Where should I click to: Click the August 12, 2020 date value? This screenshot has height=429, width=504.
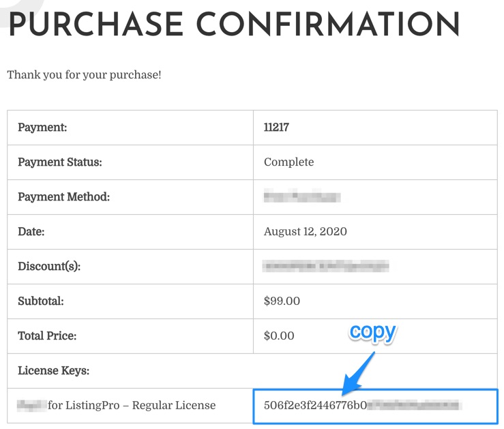point(306,232)
